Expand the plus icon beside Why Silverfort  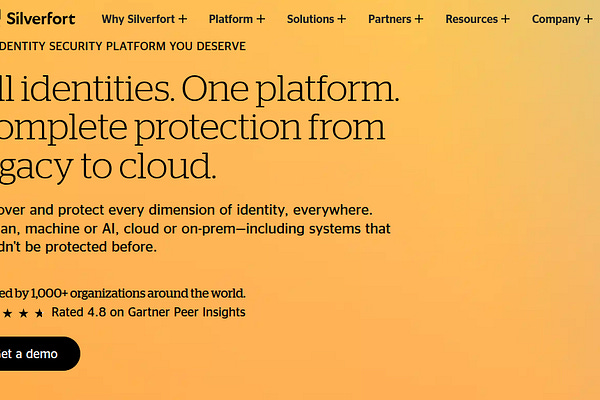(183, 19)
